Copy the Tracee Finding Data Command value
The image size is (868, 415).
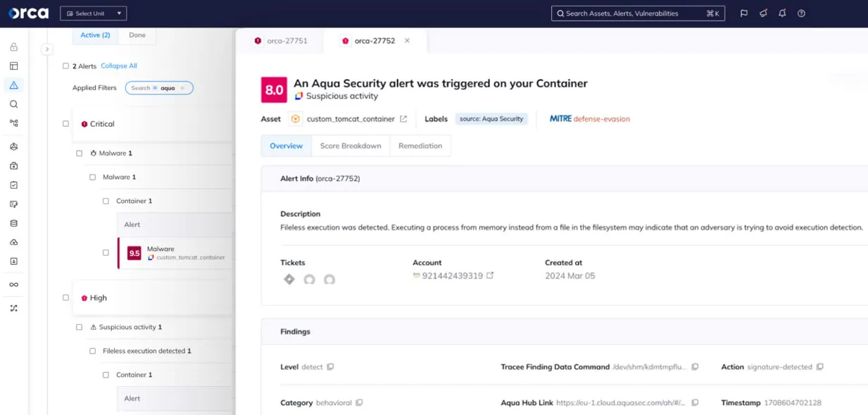tap(695, 367)
